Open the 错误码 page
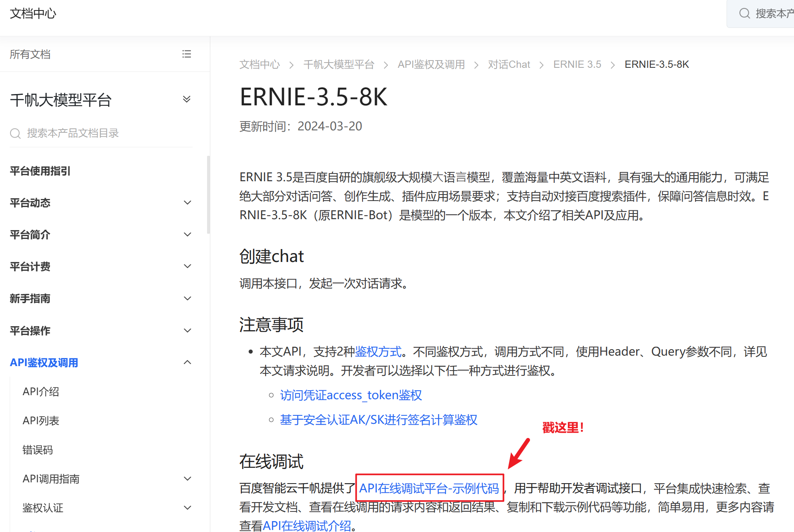This screenshot has width=794, height=532. [38, 450]
